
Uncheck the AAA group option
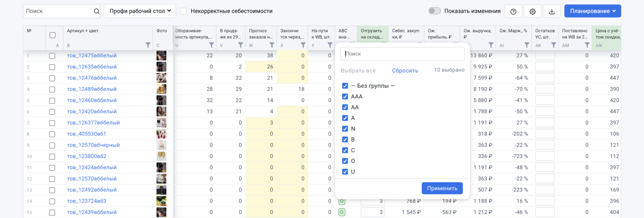(x=345, y=97)
